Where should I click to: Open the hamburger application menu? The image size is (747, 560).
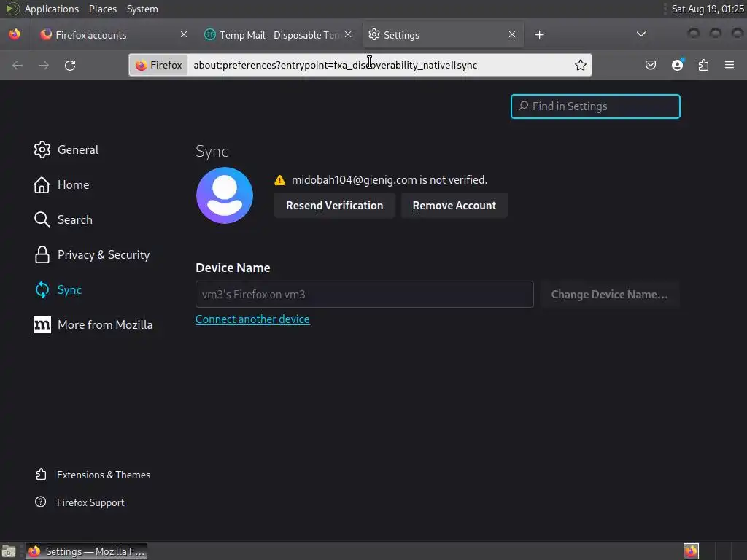click(729, 65)
